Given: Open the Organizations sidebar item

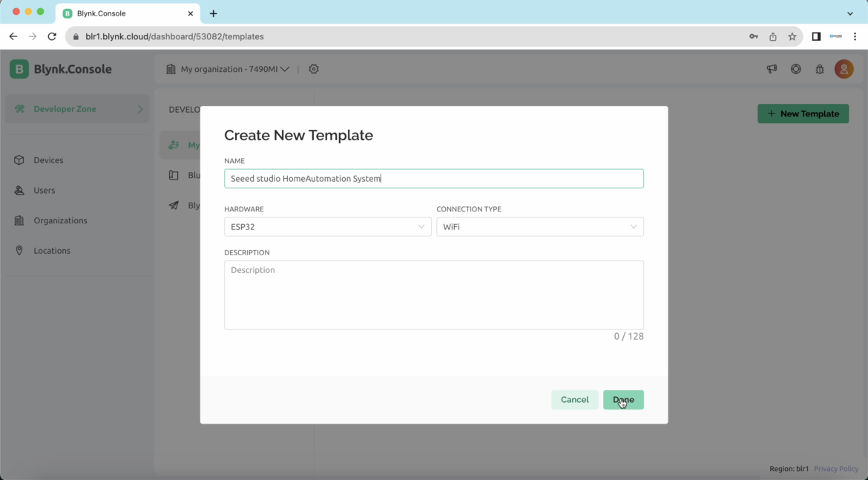Looking at the screenshot, I should coord(60,220).
